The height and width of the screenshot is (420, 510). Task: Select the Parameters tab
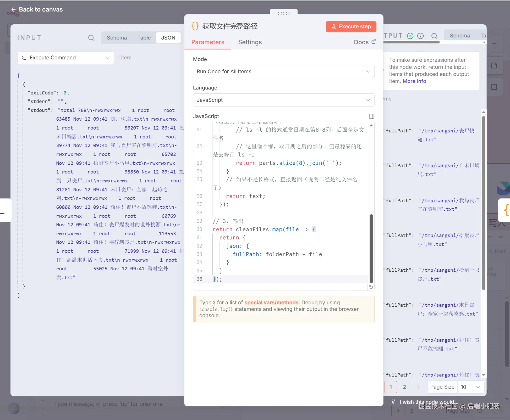click(208, 42)
